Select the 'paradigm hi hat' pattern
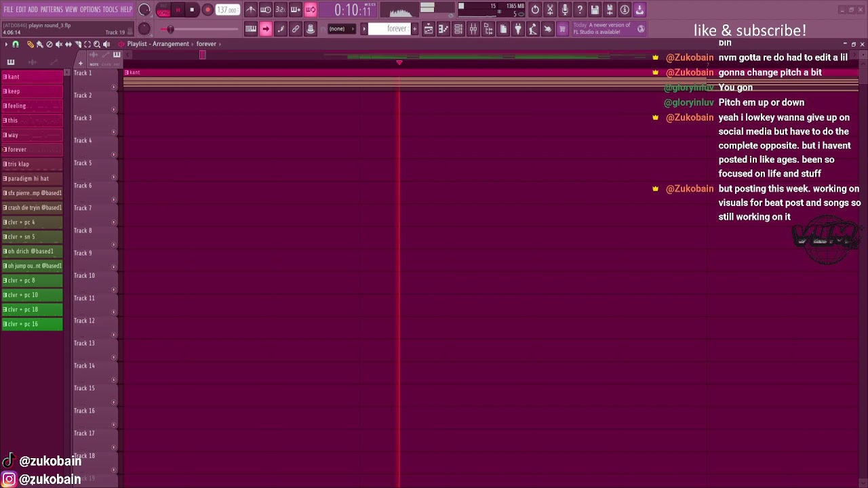The image size is (868, 488). pos(33,178)
